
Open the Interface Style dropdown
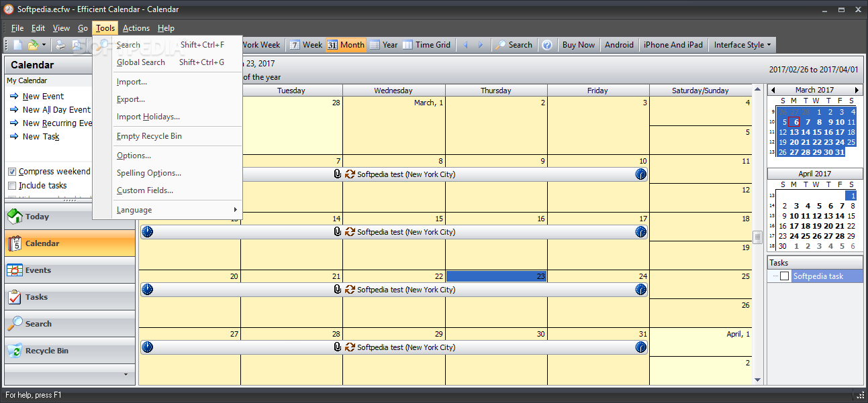(742, 45)
